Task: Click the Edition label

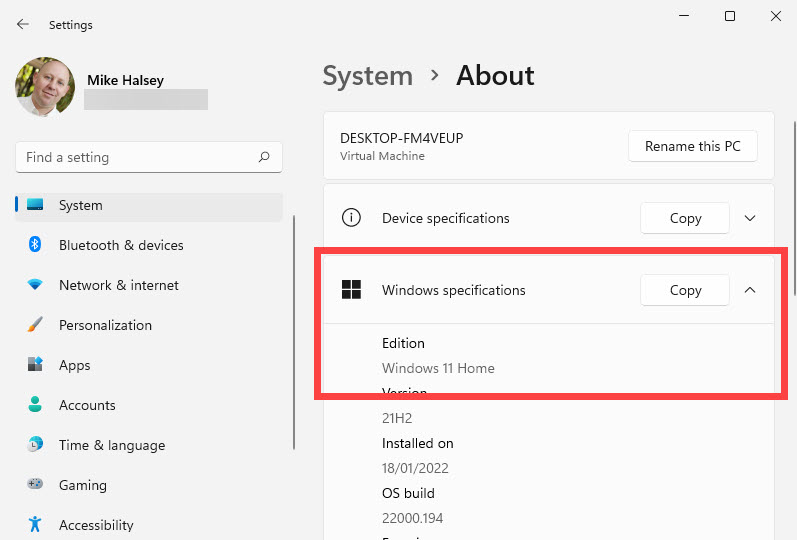Action: tap(403, 343)
